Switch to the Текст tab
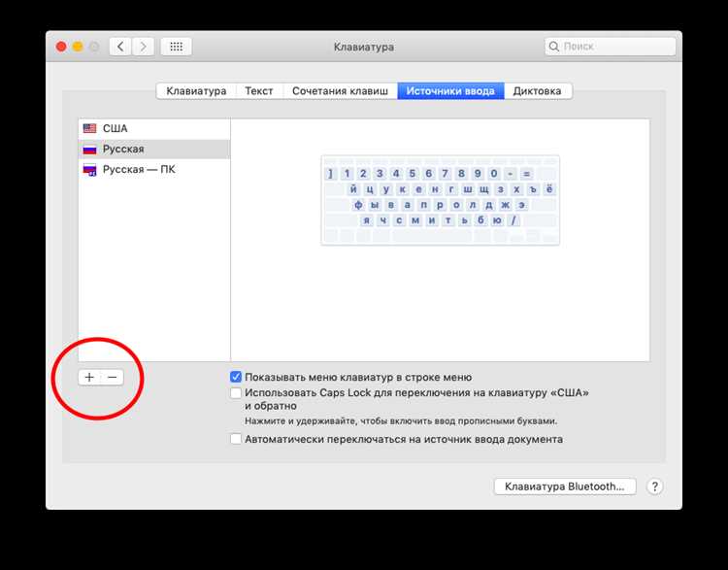The image size is (728, 570). (258, 91)
